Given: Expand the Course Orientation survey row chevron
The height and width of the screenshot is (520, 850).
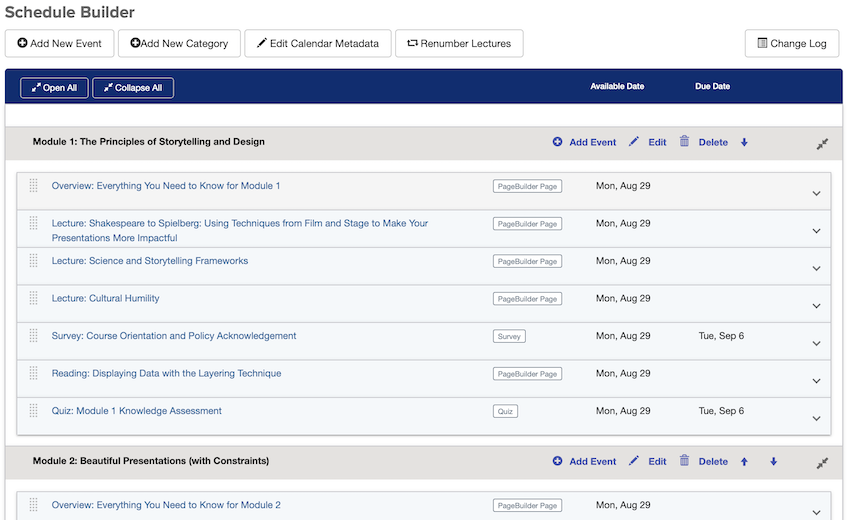Looking at the screenshot, I should [x=816, y=343].
